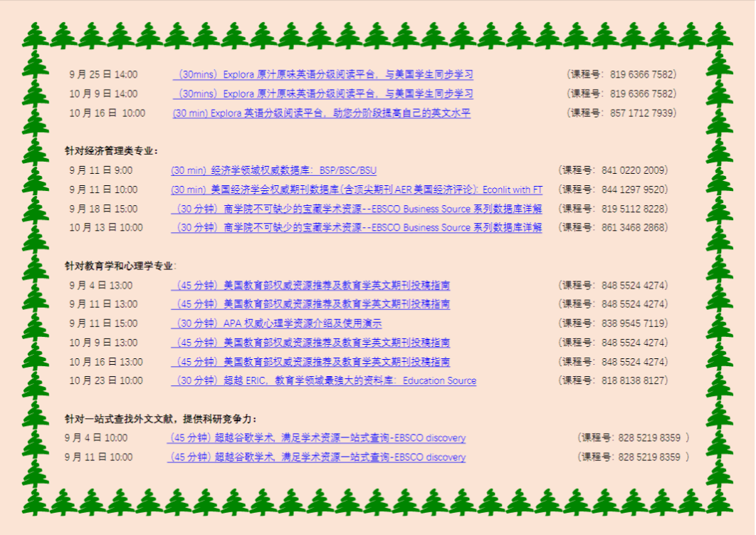Screen dimensions: 756x535
Task: Open the 超越 ERIC Education Source link
Action: click(x=323, y=381)
